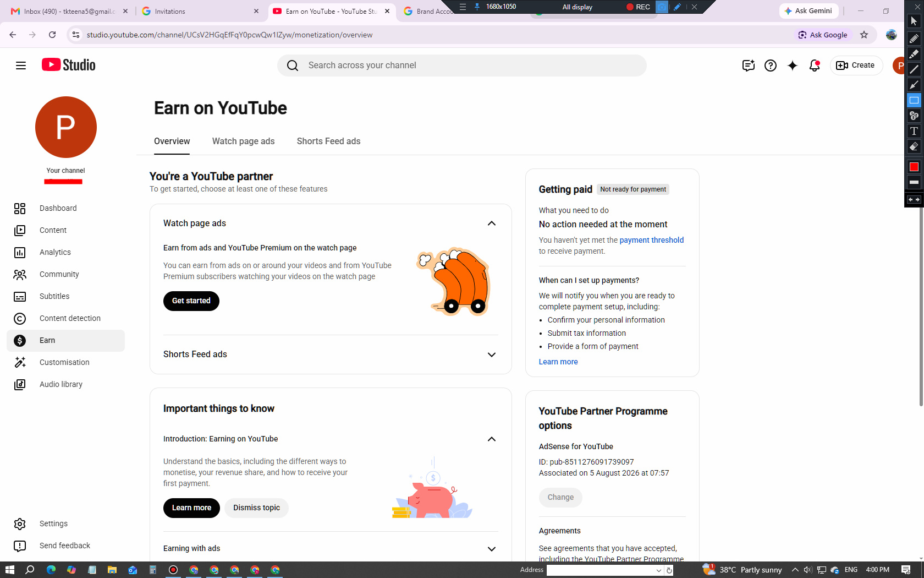Go back to the previous page
Screen dimensions: 924x578
click(x=13, y=35)
